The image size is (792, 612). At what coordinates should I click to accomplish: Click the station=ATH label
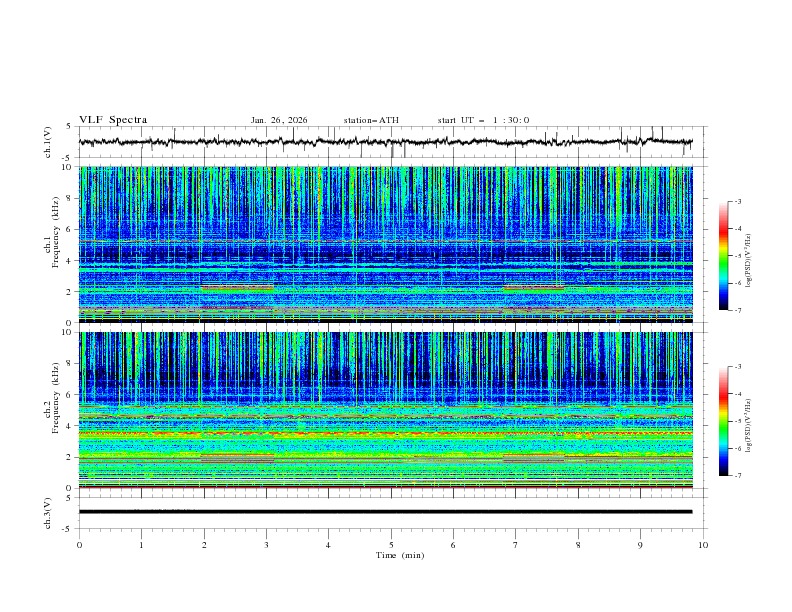pos(371,120)
